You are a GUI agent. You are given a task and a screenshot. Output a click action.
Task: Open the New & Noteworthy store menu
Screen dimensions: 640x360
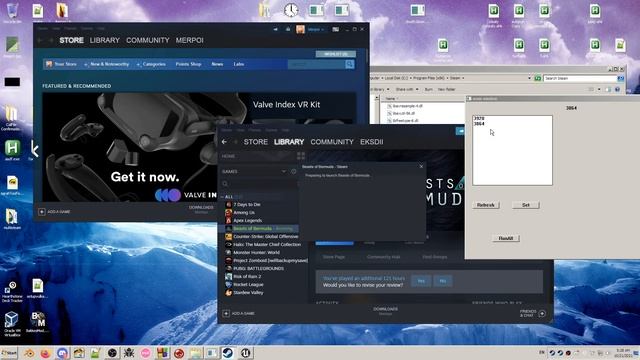(x=109, y=64)
